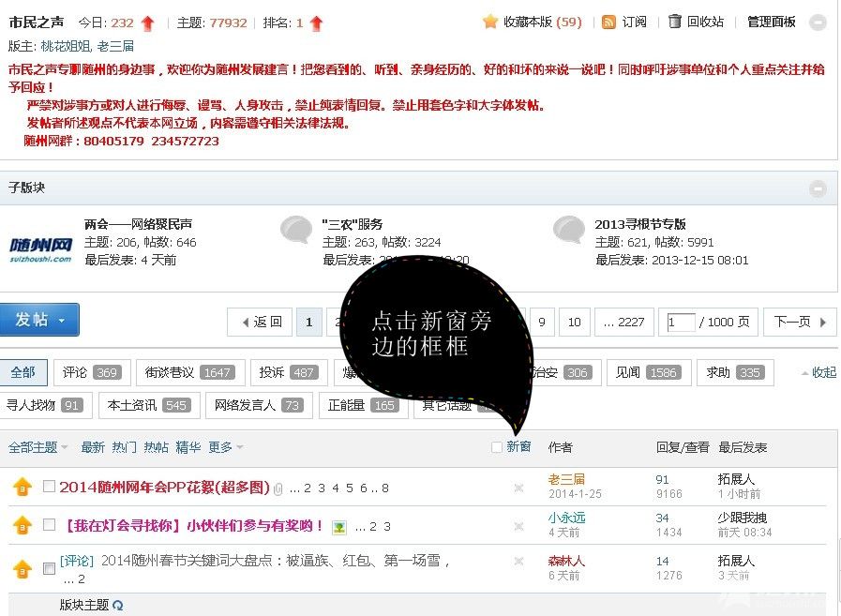Open the 2013寻根节专版 subforum
Viewport: 841px width, 616px height.
click(640, 224)
